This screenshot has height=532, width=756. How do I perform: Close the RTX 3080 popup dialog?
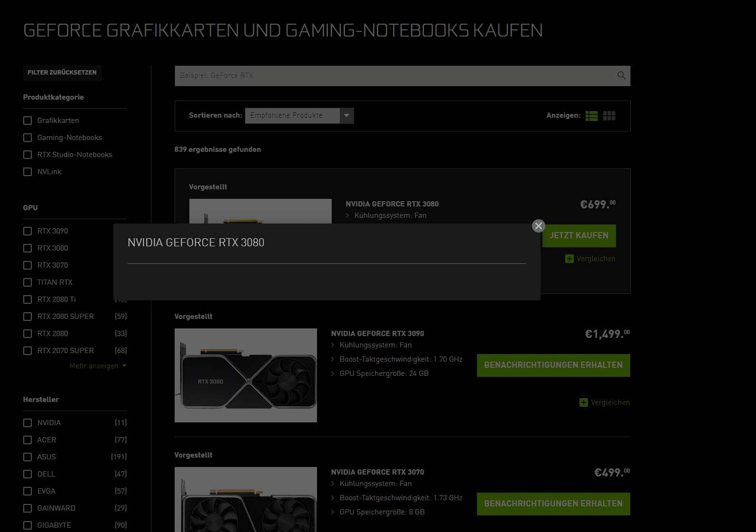coord(538,226)
